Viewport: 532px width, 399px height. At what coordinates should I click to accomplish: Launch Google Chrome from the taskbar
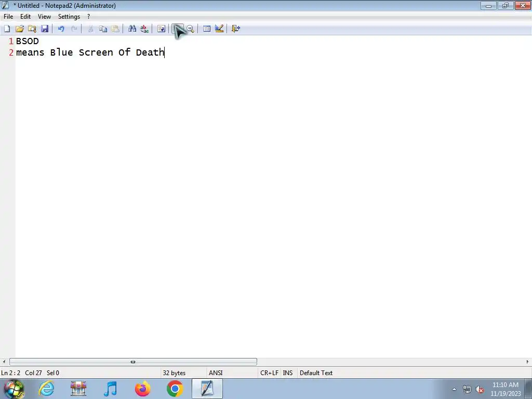point(175,389)
